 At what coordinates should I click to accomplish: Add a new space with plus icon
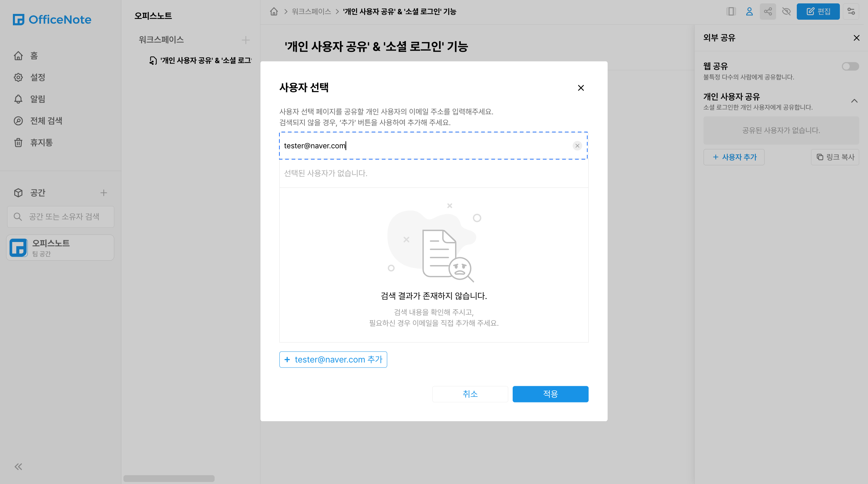(104, 193)
